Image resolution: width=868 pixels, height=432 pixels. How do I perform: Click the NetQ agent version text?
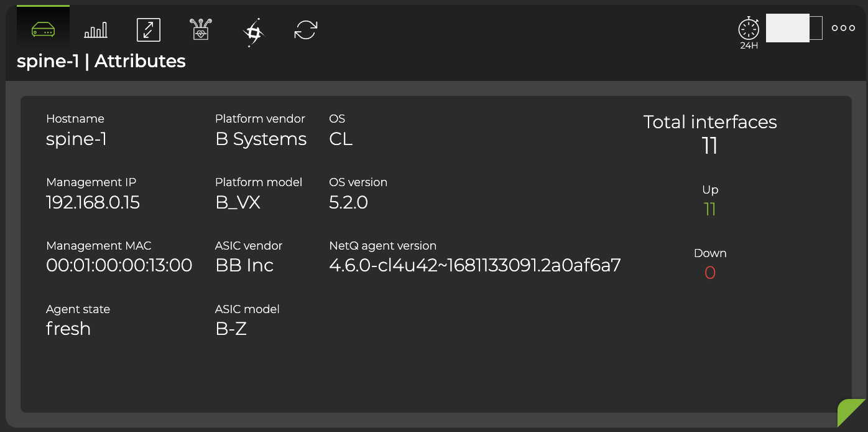(474, 265)
